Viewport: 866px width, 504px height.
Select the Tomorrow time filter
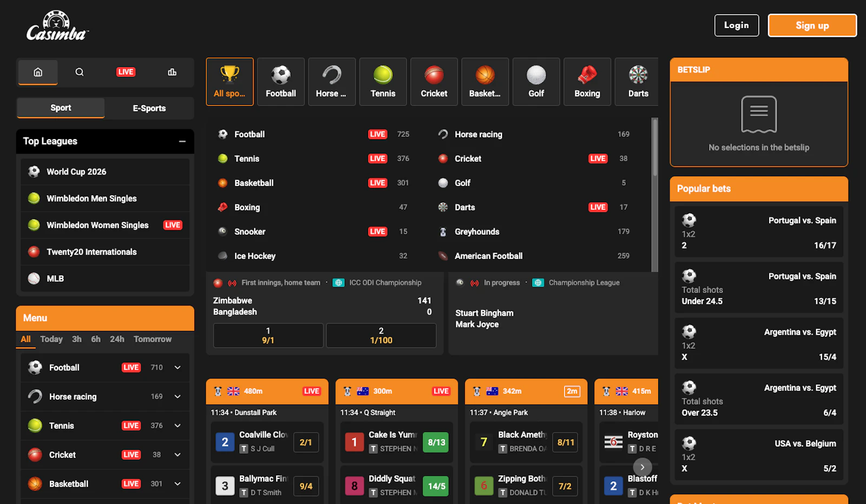click(x=153, y=339)
